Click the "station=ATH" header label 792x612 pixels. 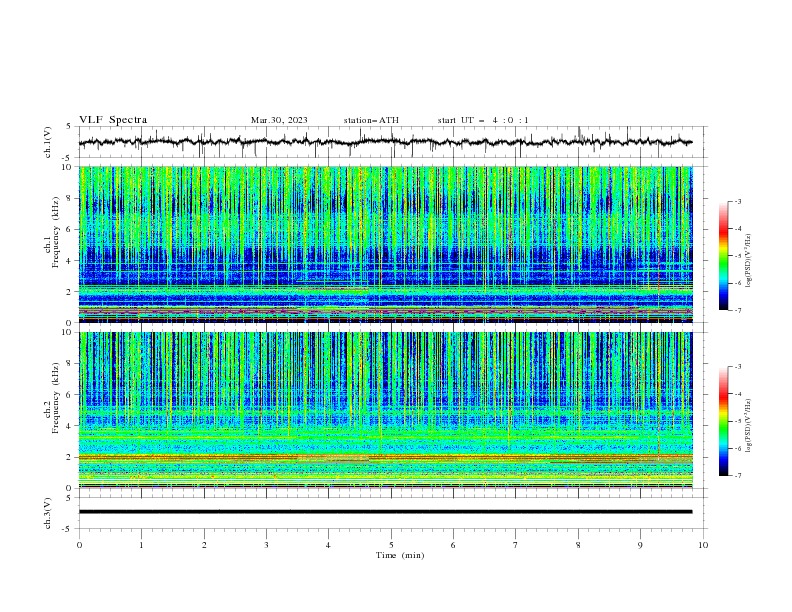[371, 120]
